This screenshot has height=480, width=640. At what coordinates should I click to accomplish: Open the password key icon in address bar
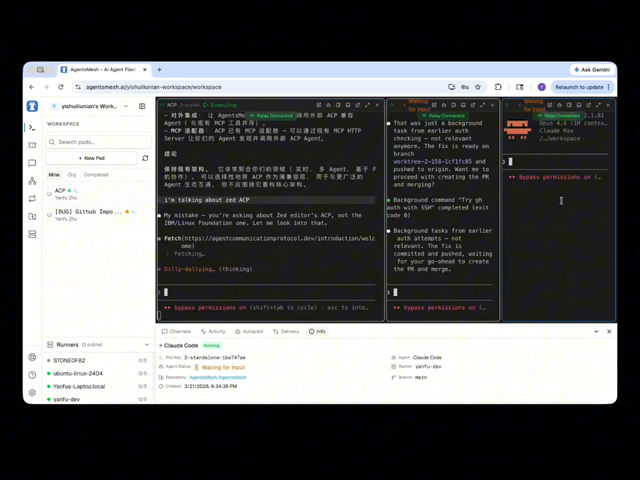point(465,87)
